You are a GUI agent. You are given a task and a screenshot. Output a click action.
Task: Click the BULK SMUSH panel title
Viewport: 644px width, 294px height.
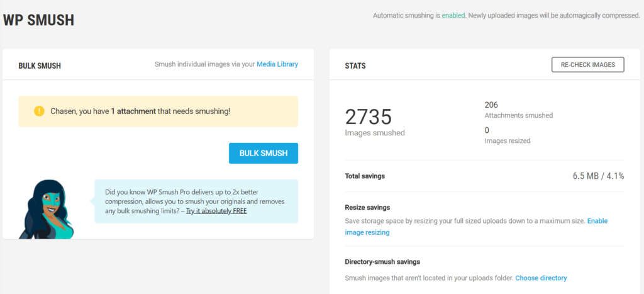tap(40, 66)
